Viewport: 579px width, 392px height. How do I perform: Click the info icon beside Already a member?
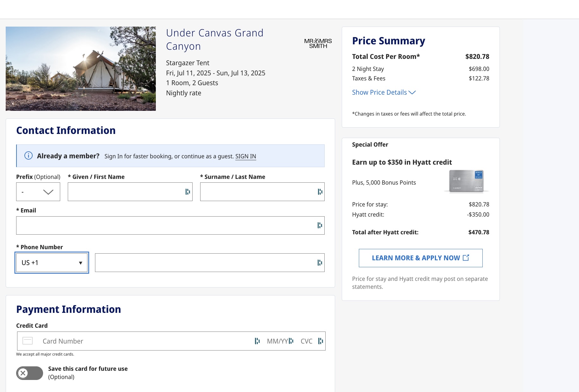29,156
